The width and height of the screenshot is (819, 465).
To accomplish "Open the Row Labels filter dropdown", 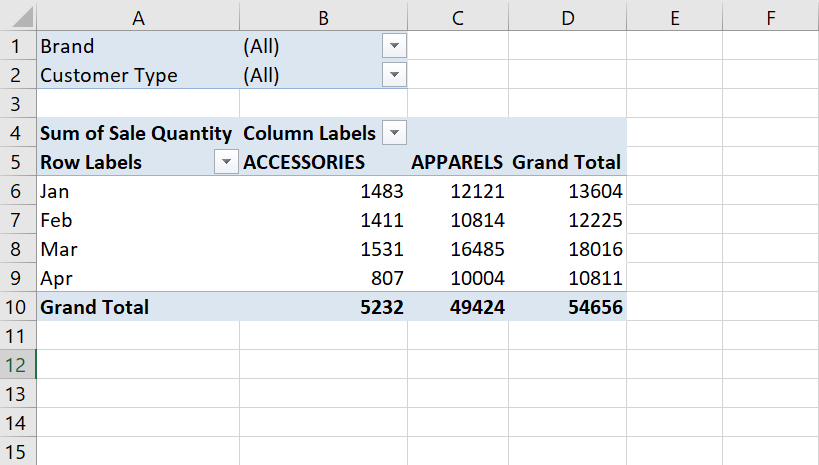I will [x=226, y=162].
